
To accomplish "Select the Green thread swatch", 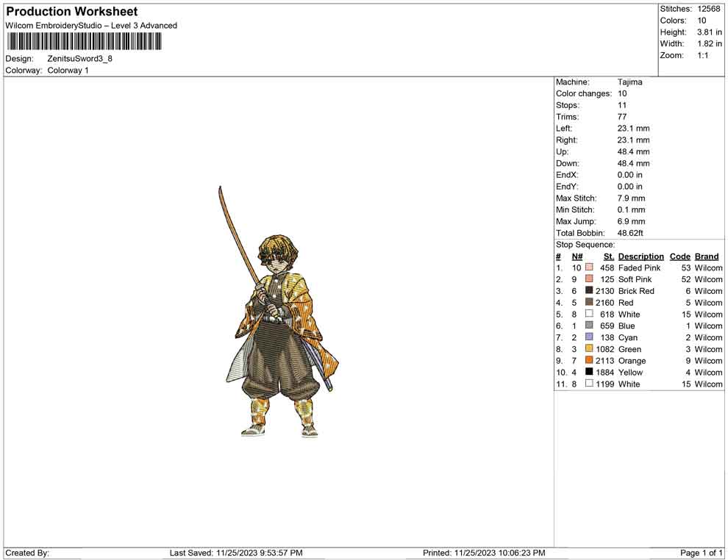I will pos(589,348).
